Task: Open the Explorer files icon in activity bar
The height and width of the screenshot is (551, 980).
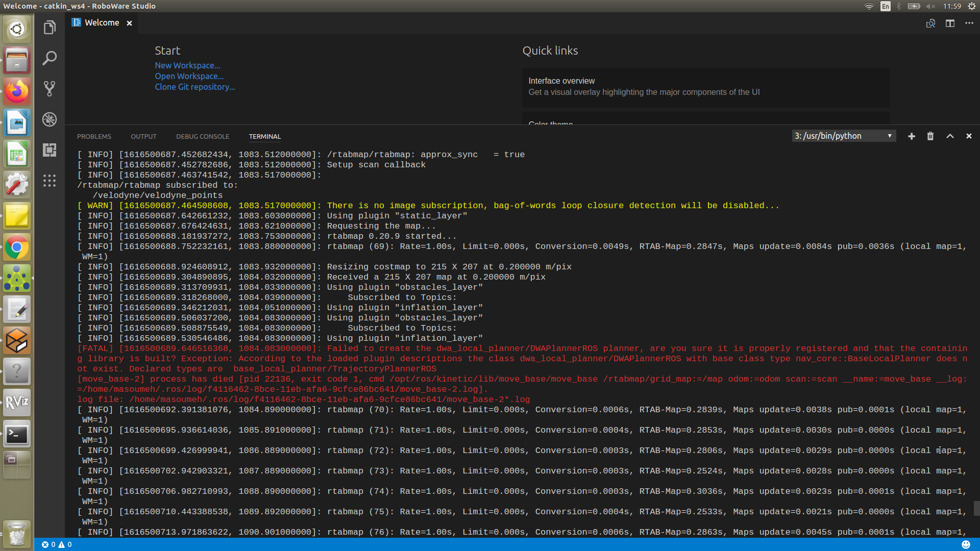Action: coord(50,28)
